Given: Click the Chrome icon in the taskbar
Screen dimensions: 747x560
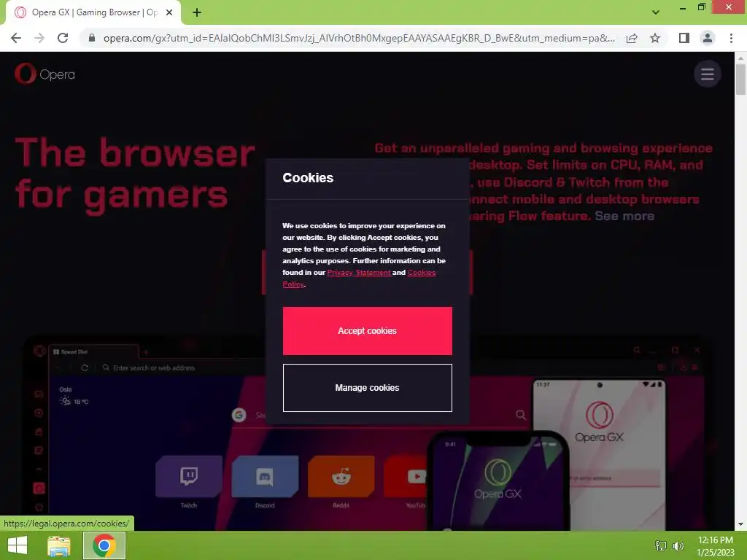Looking at the screenshot, I should tap(104, 545).
